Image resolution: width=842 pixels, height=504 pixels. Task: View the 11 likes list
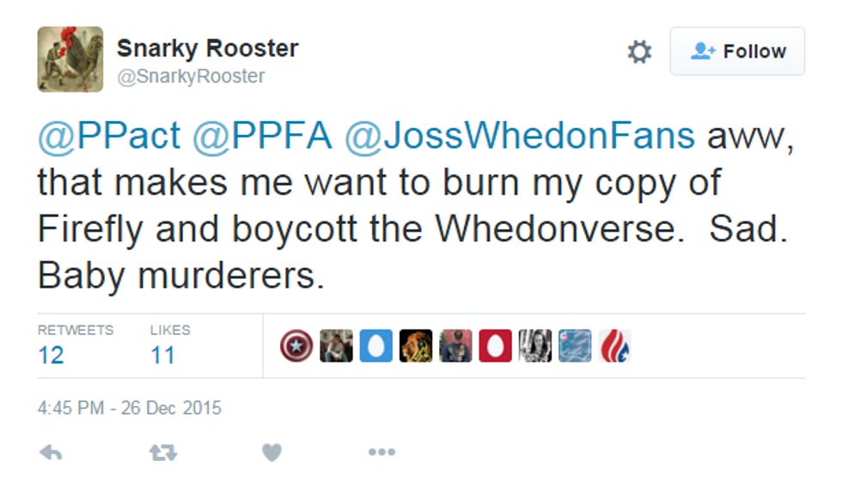point(170,345)
